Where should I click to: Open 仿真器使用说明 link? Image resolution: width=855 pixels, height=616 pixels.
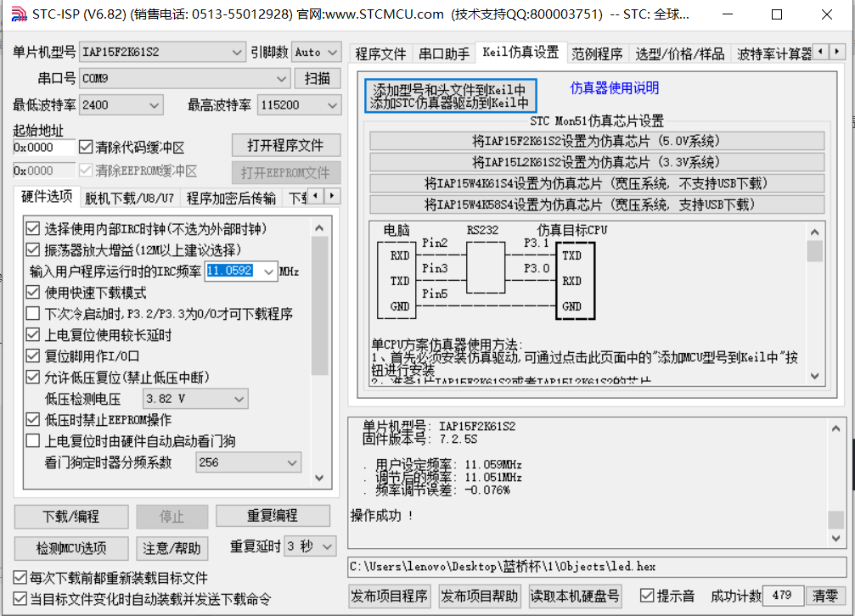tap(614, 87)
